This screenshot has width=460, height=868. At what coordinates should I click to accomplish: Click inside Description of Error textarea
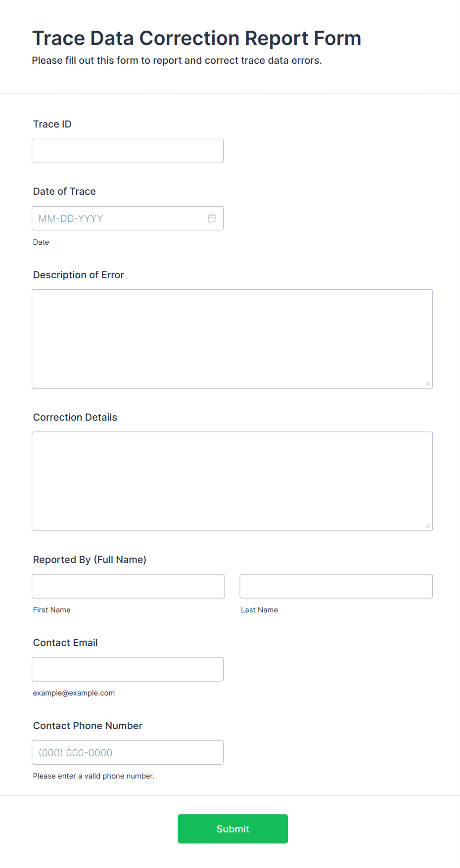[232, 339]
